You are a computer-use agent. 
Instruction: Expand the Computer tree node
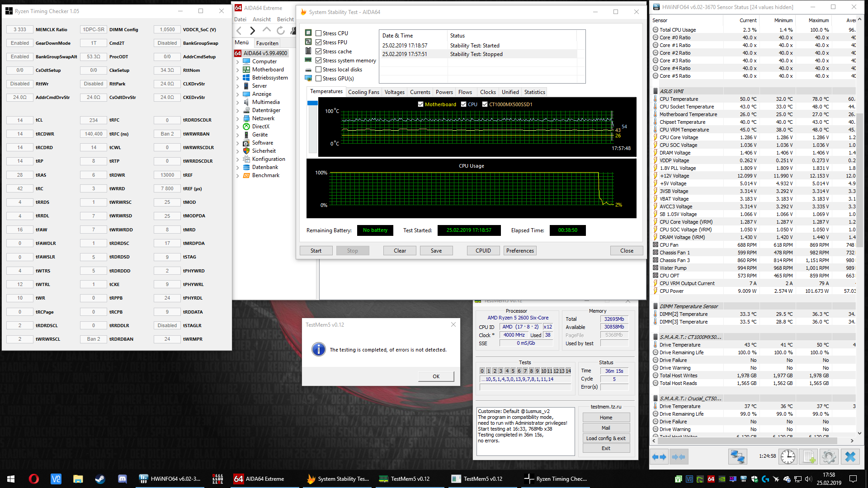(x=238, y=62)
